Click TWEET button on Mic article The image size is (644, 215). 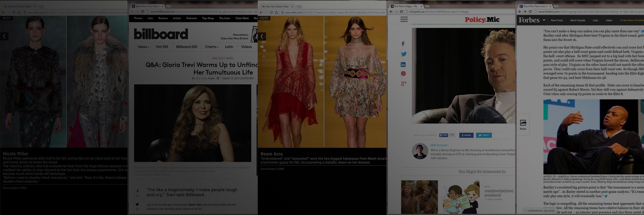tap(484, 135)
